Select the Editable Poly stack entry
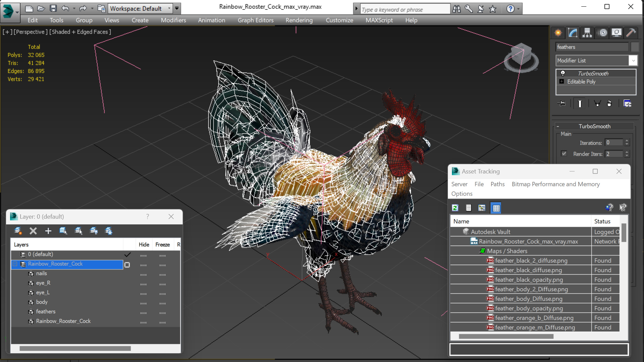 pyautogui.click(x=581, y=82)
